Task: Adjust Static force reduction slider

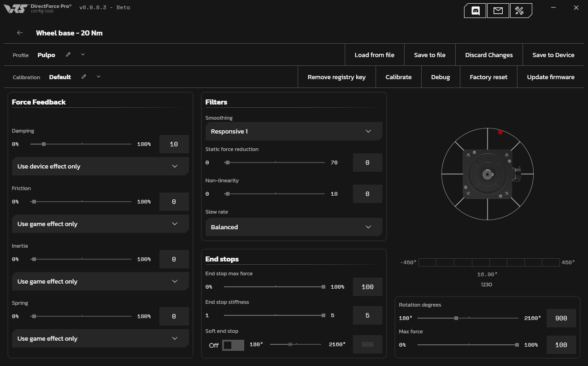Action: [275, 163]
